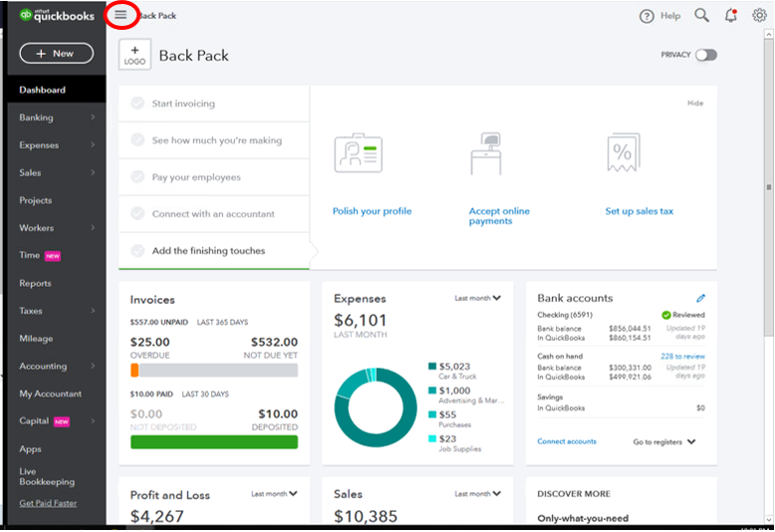This screenshot has width=775, height=532.
Task: Check Add the finishing touches circle
Action: pos(137,250)
